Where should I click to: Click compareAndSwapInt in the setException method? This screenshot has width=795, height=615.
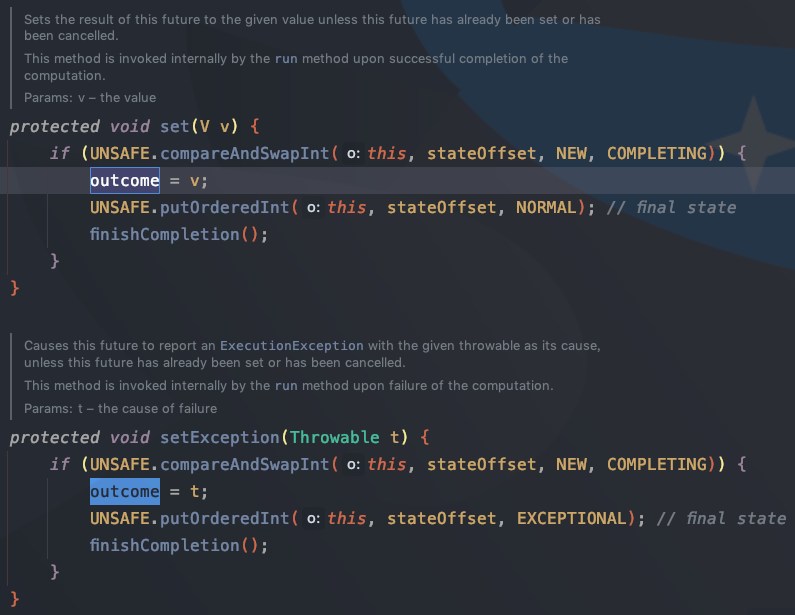pos(244,464)
